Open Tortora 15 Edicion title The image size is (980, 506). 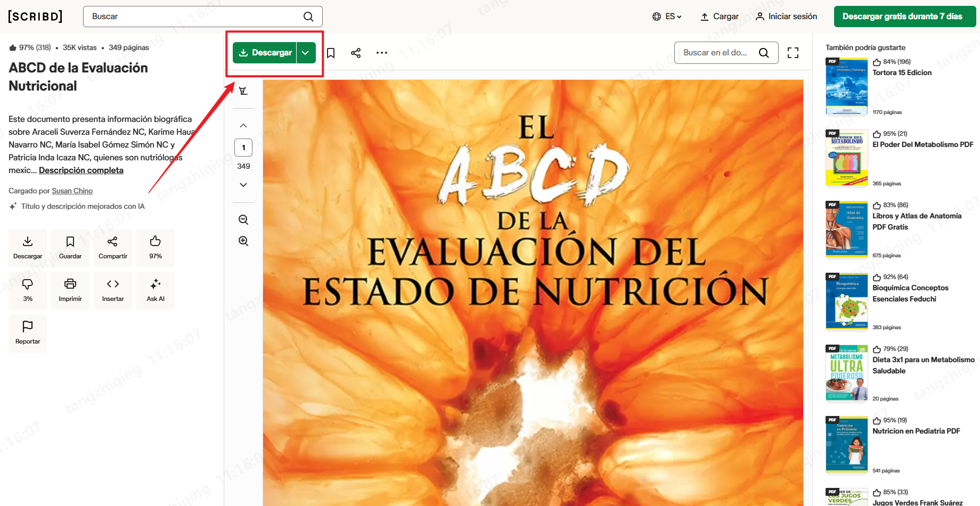coord(902,73)
